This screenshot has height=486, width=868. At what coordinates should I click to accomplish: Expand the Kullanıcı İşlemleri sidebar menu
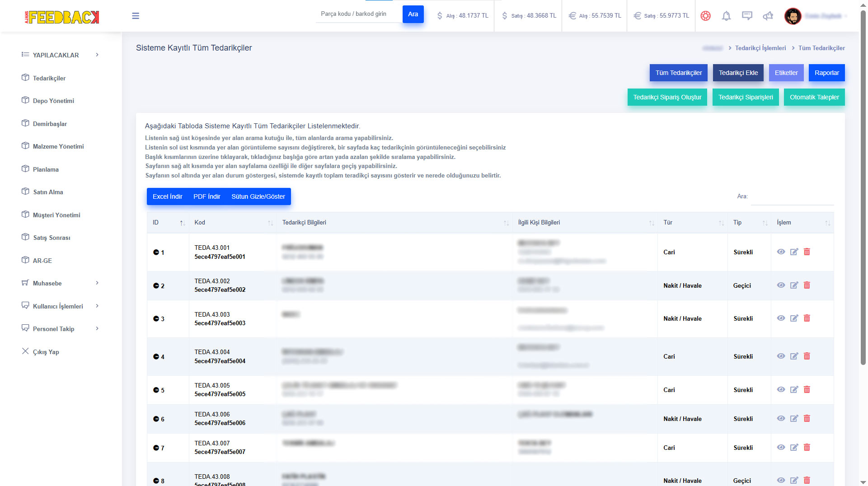[x=60, y=306]
